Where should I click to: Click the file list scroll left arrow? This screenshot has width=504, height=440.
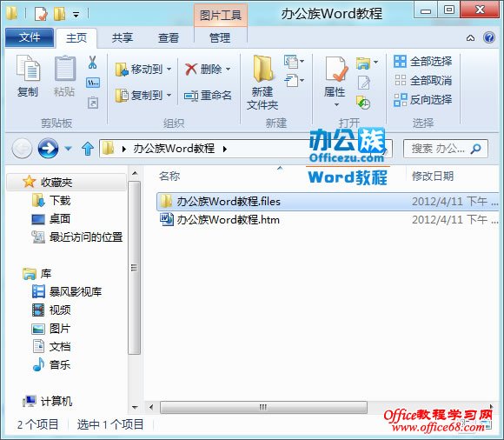151,407
